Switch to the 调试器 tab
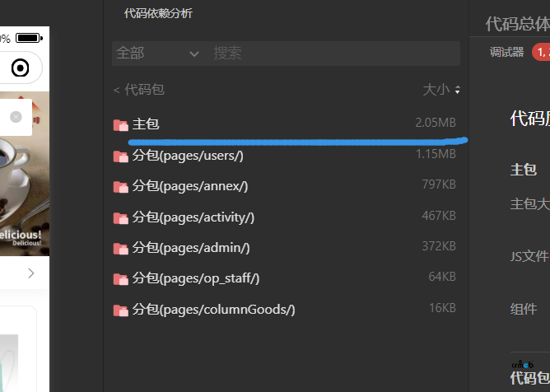Image resolution: width=550 pixels, height=392 pixels. click(x=506, y=52)
